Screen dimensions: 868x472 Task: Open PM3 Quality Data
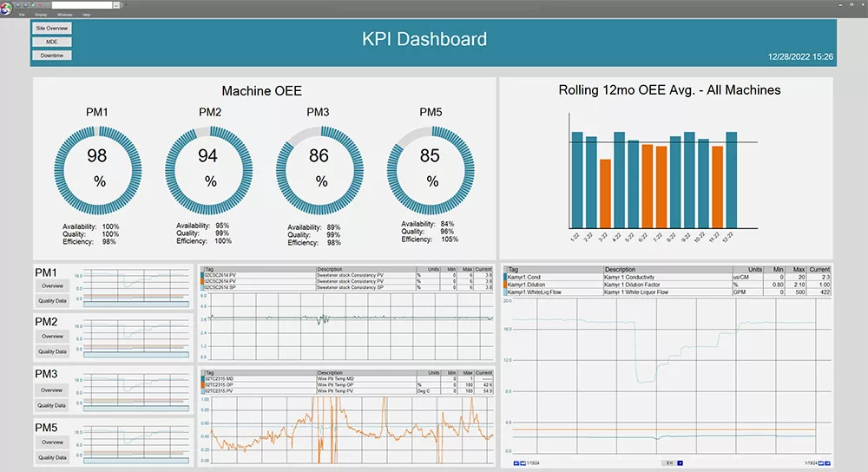52,405
